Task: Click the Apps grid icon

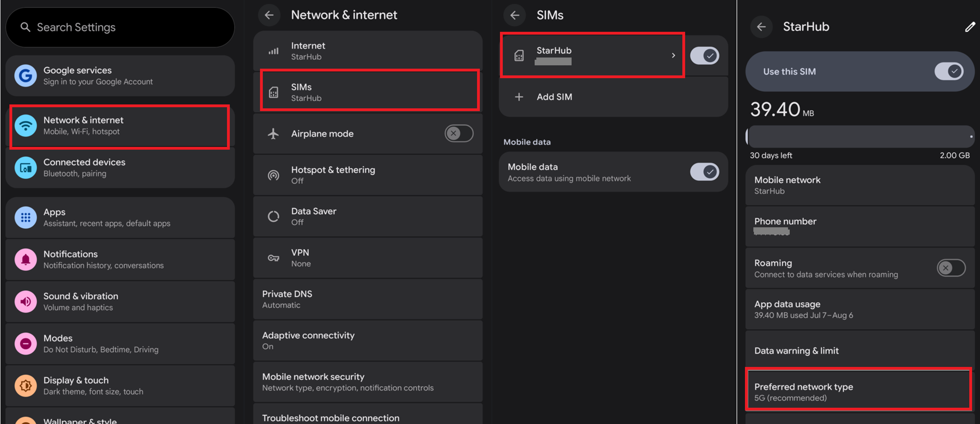Action: (26, 218)
